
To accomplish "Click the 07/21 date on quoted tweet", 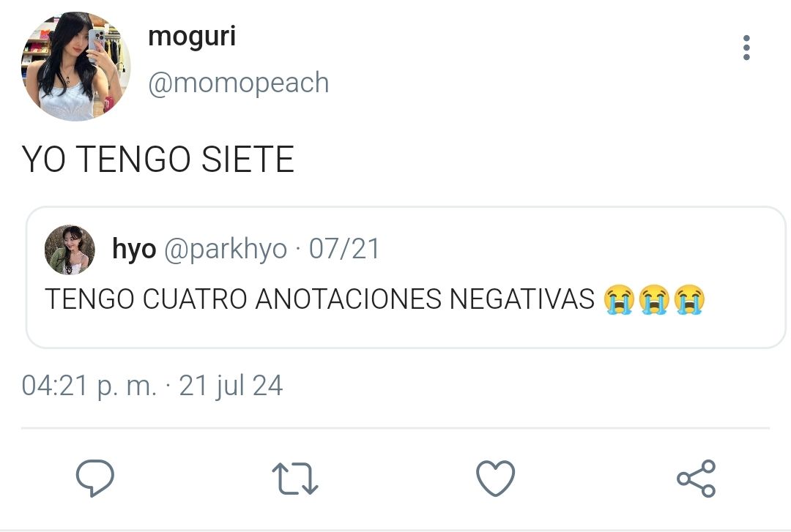I will (344, 249).
